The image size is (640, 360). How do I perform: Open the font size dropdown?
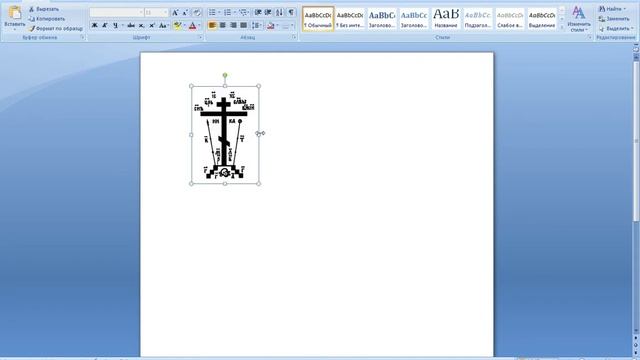pyautogui.click(x=165, y=13)
